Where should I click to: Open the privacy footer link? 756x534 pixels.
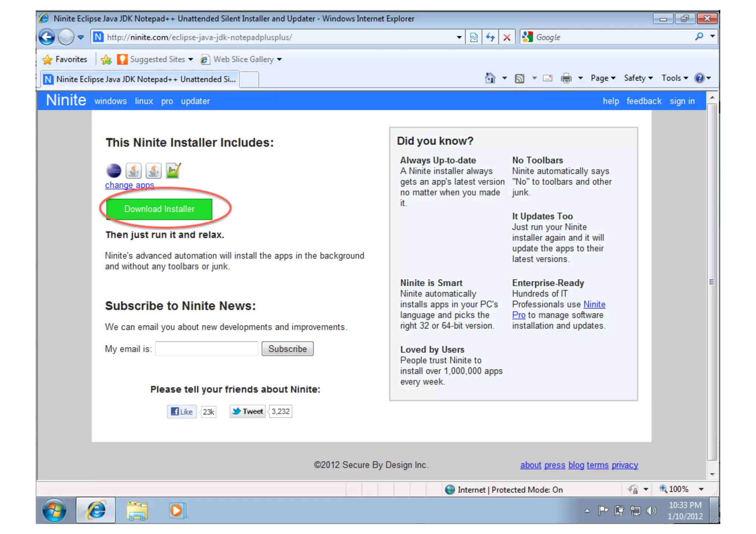625,465
